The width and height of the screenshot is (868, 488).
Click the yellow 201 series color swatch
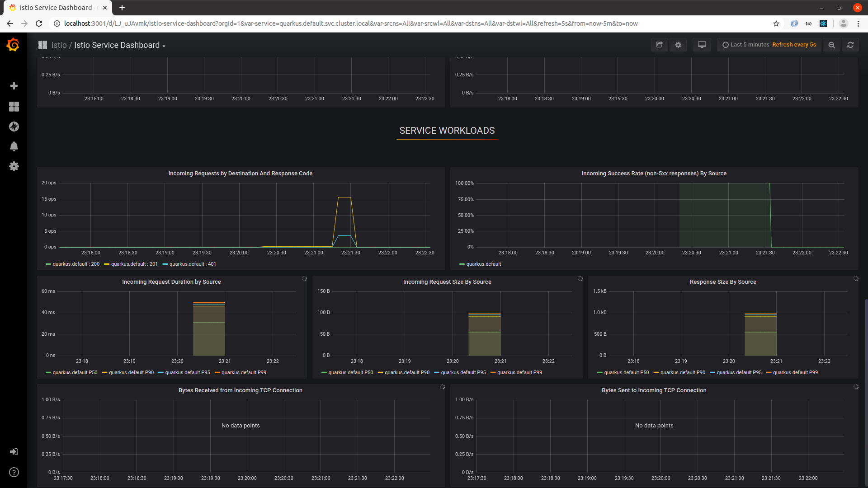click(x=107, y=264)
